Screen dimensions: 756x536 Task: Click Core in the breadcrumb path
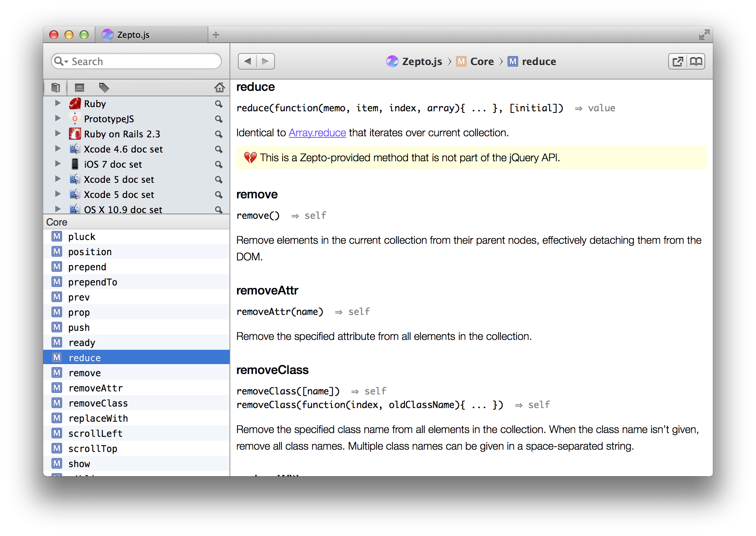coord(482,61)
